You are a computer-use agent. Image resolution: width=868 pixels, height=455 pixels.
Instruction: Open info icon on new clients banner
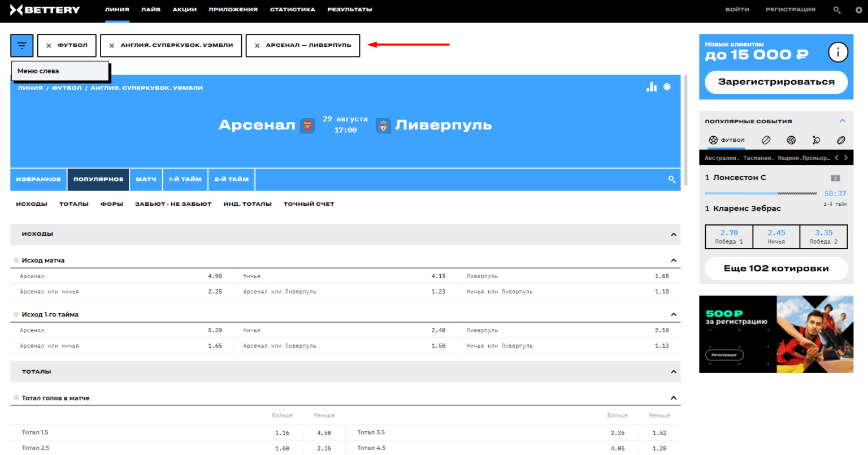[838, 53]
